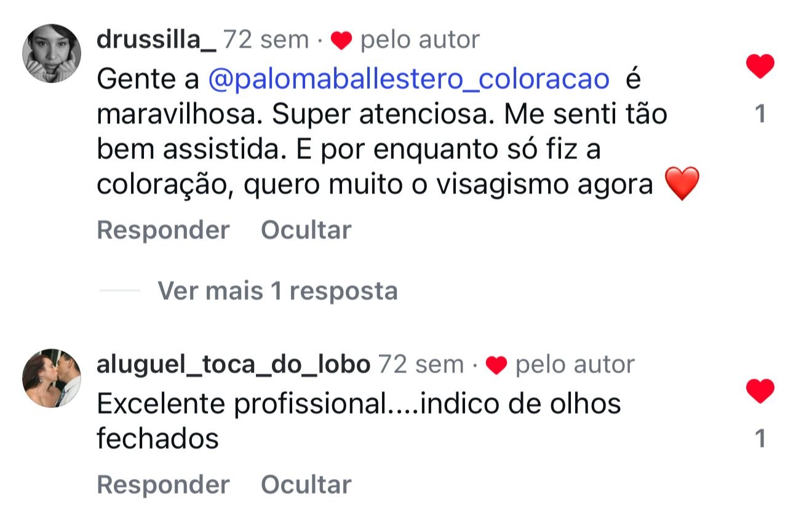
Task: Open aluguel_toca_do_lobo profile picture
Action: pos(52,378)
